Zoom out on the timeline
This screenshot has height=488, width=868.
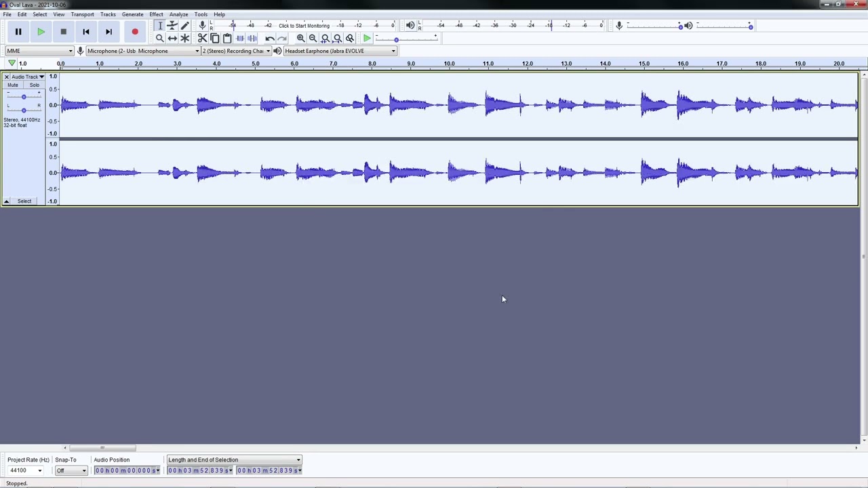pyautogui.click(x=313, y=39)
